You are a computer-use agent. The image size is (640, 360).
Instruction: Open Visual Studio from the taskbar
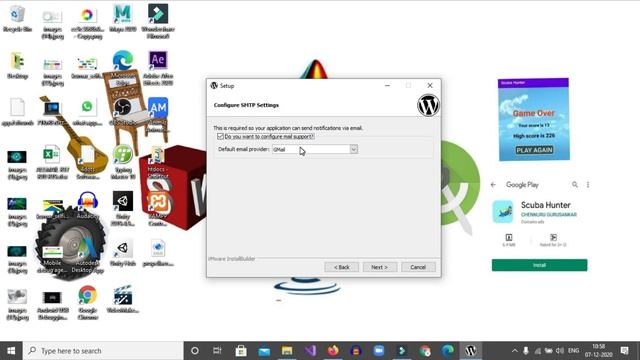[310, 351]
